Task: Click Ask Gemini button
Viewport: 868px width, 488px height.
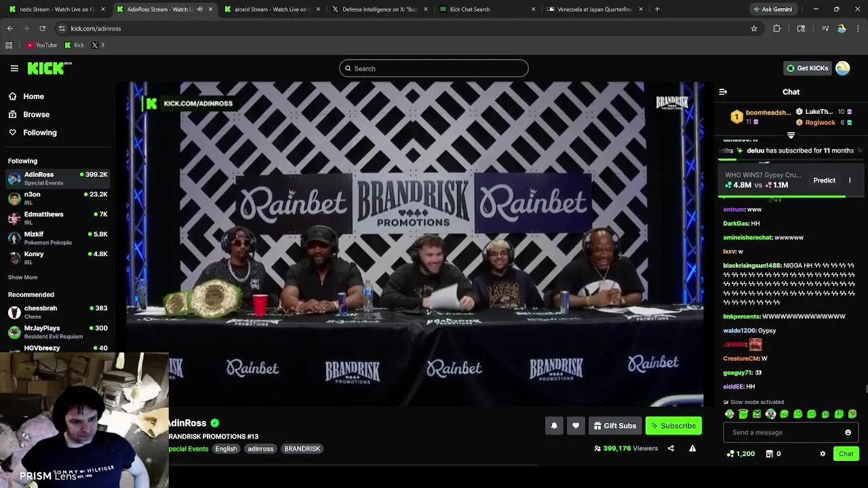Action: (x=772, y=9)
